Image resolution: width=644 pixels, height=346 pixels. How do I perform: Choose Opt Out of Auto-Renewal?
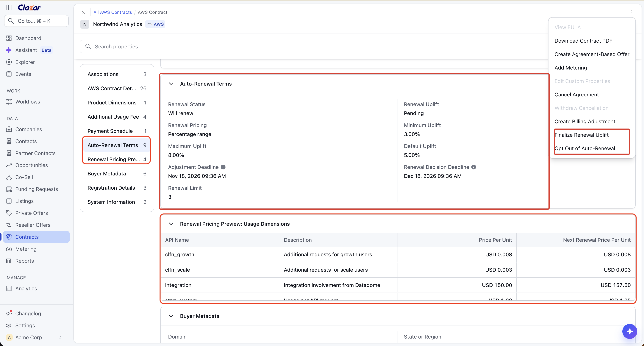(585, 149)
